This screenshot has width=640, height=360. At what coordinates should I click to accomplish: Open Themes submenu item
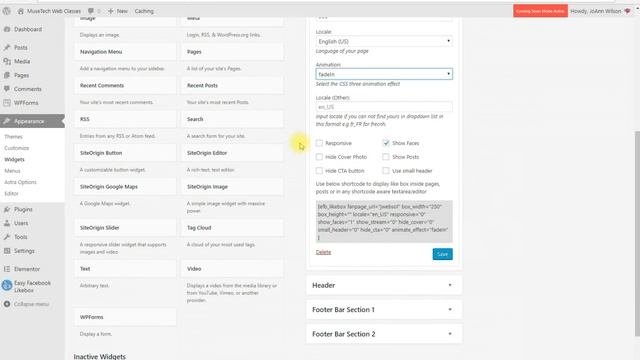[13, 137]
